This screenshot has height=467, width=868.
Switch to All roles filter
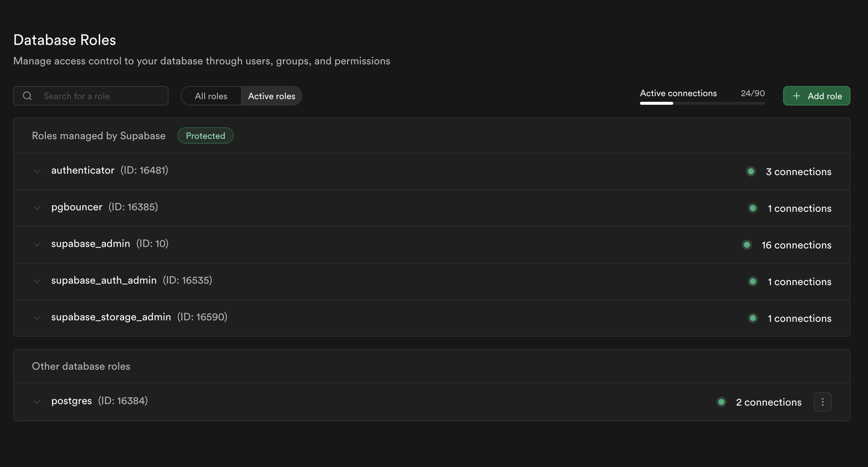pyautogui.click(x=211, y=96)
